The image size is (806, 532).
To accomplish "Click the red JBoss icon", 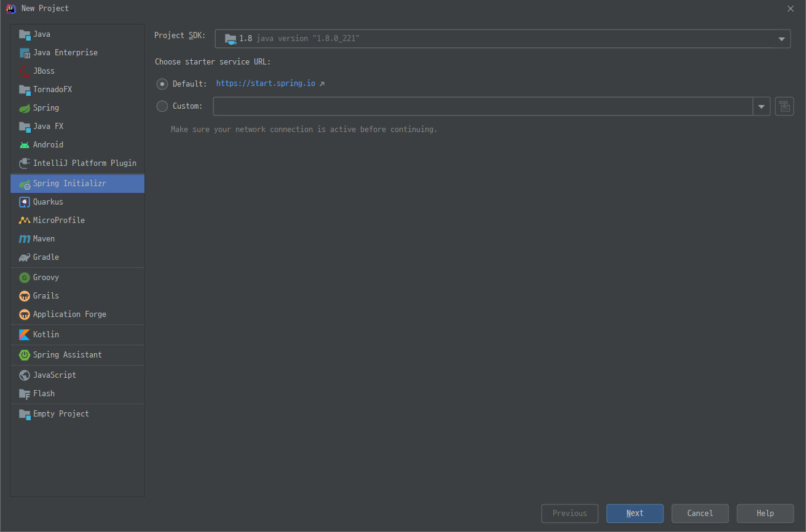I will click(25, 71).
